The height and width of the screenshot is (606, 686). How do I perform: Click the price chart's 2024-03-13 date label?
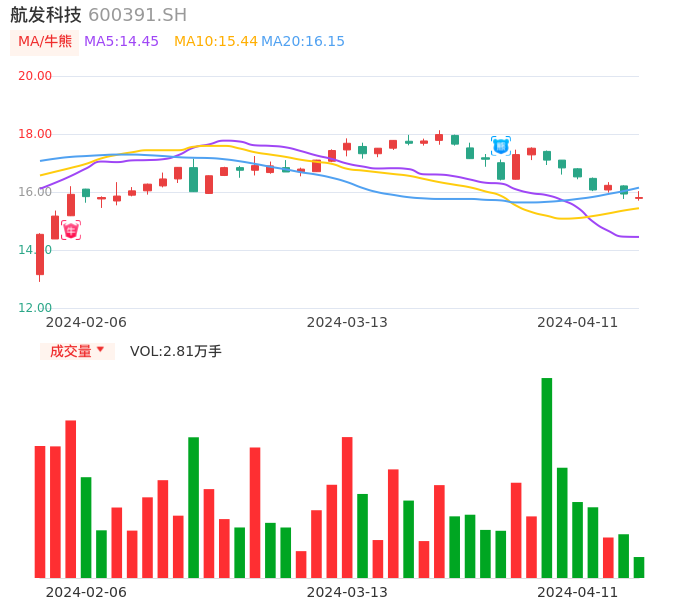(x=347, y=322)
